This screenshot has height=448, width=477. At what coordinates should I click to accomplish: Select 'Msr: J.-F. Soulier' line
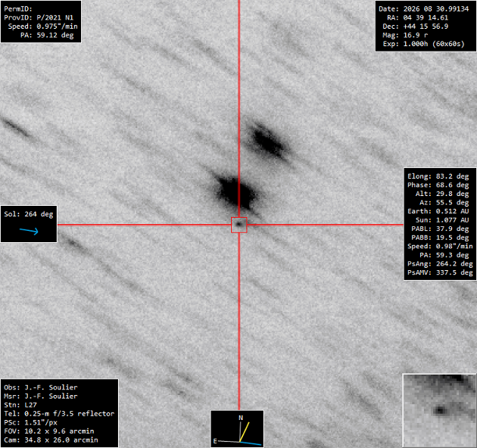[41, 397]
